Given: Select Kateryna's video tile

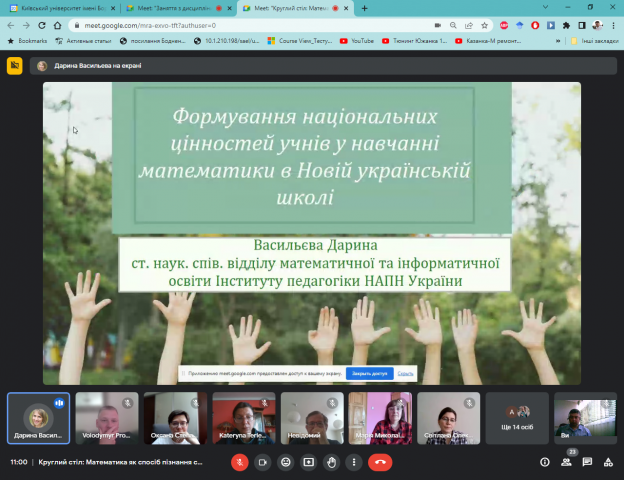Looking at the screenshot, I should pos(243,418).
